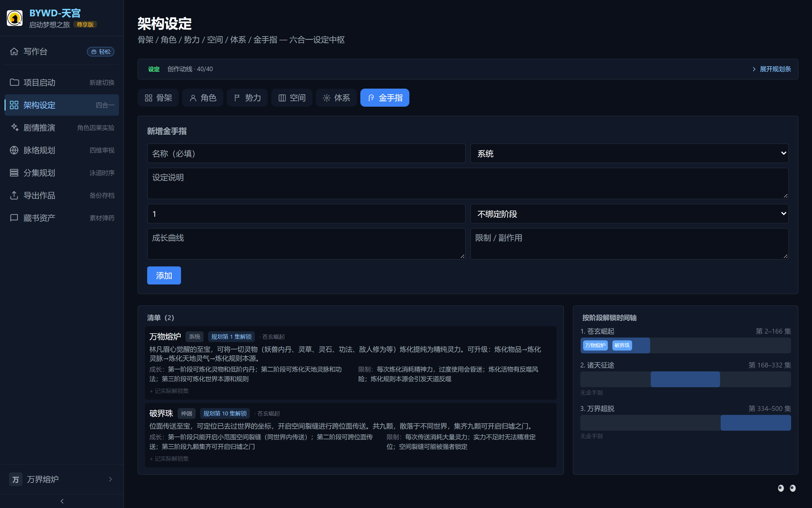
Task: Click the 尊享版 badge
Action: [85, 25]
